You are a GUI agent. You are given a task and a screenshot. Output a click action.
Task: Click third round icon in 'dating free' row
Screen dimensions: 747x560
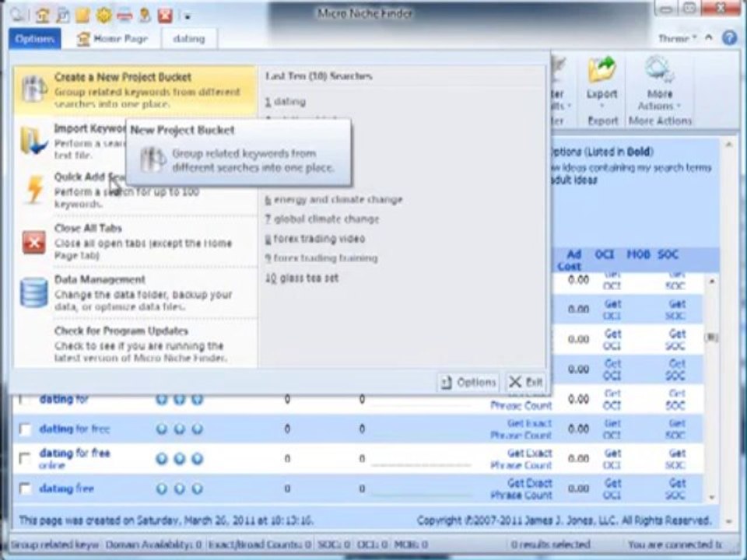[197, 488]
